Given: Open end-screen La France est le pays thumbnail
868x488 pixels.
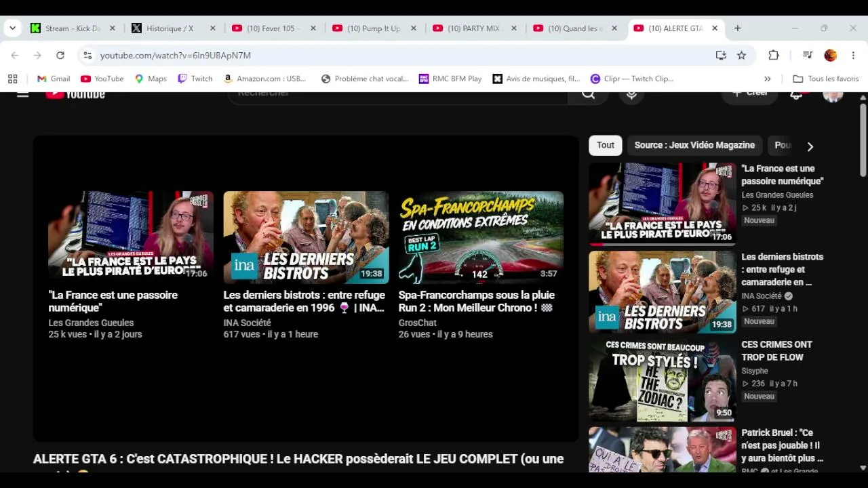Looking at the screenshot, I should pos(131,237).
